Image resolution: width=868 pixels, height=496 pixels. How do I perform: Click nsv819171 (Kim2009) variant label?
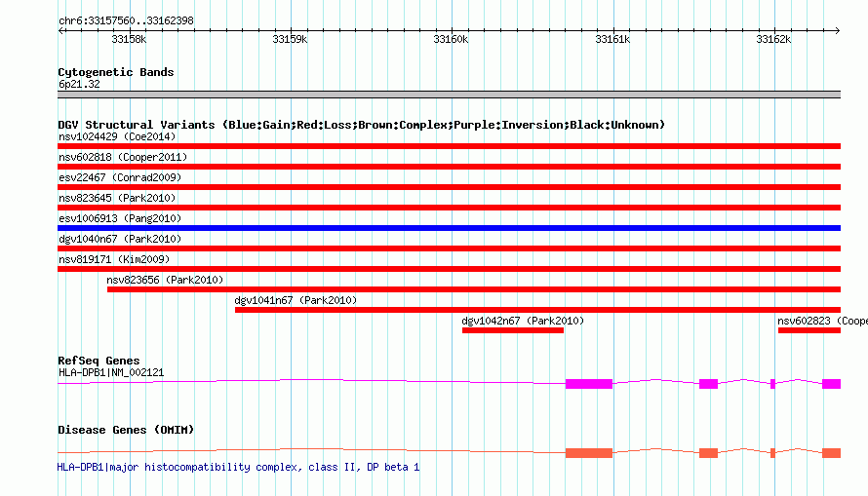(x=114, y=259)
